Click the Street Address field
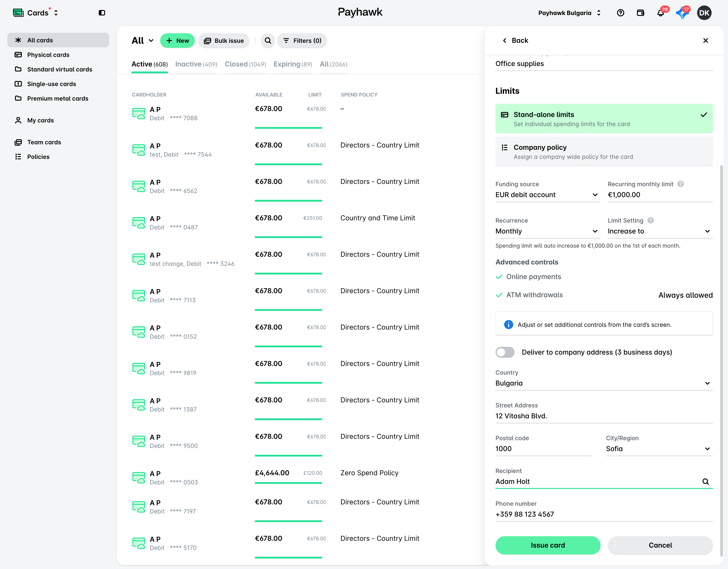728x569 pixels. click(x=604, y=416)
